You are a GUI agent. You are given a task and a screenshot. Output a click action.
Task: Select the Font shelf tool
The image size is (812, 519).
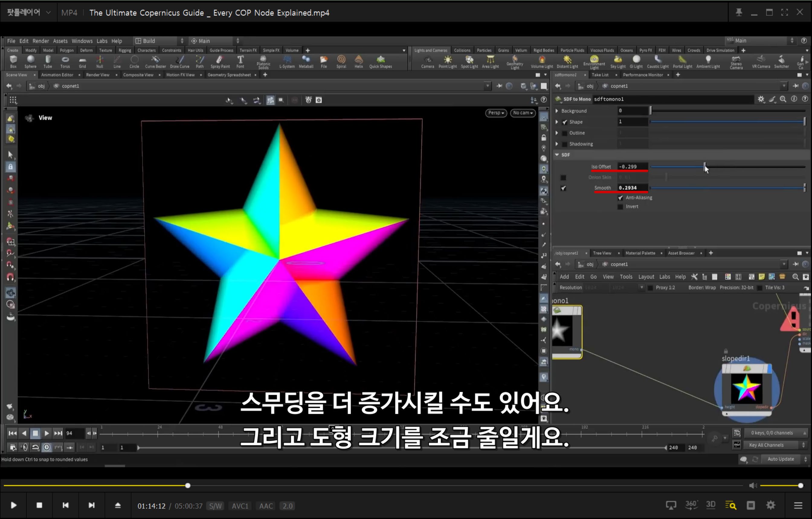[x=240, y=62]
